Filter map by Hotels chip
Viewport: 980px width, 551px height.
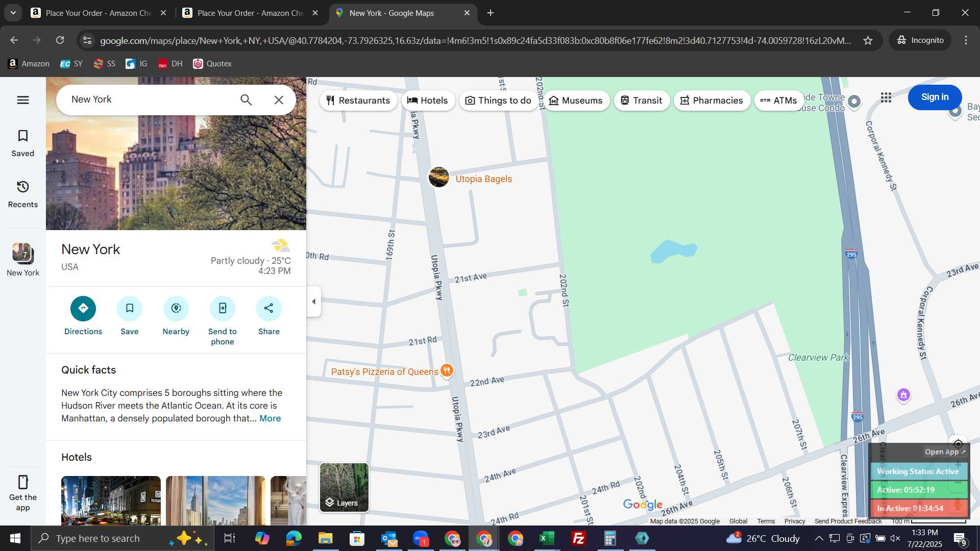tap(428, 101)
